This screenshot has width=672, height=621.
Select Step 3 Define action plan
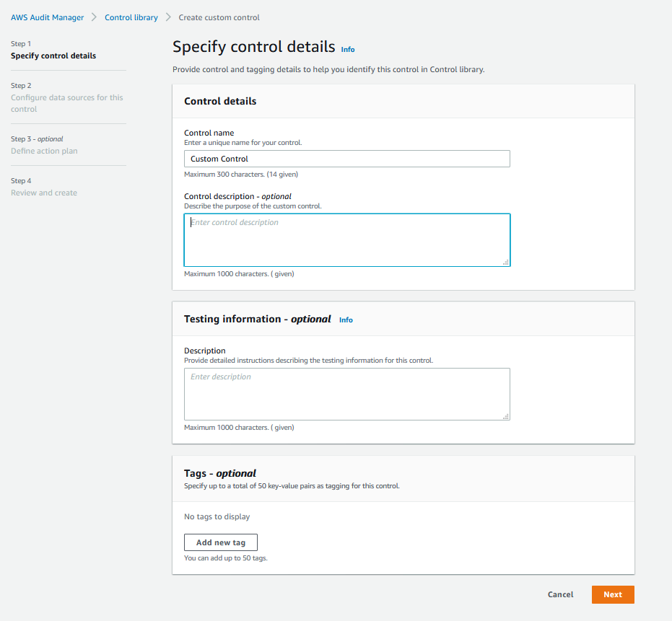click(44, 151)
